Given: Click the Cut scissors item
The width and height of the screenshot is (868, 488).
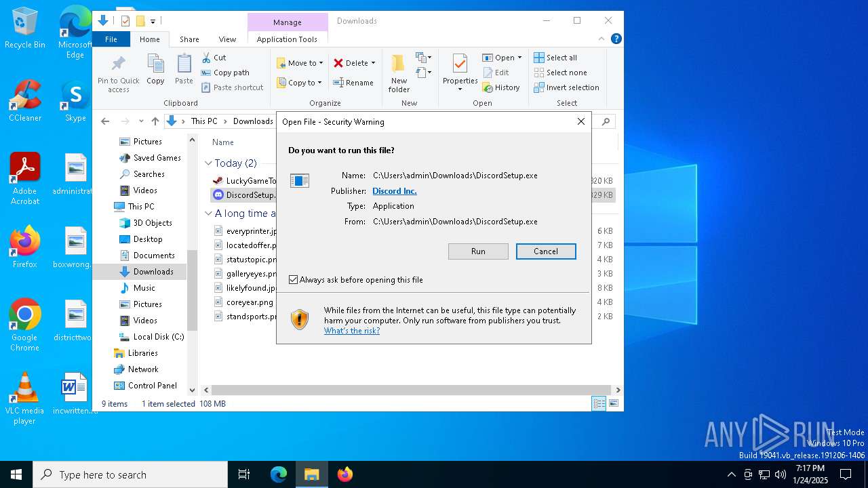Looking at the screenshot, I should [x=214, y=58].
